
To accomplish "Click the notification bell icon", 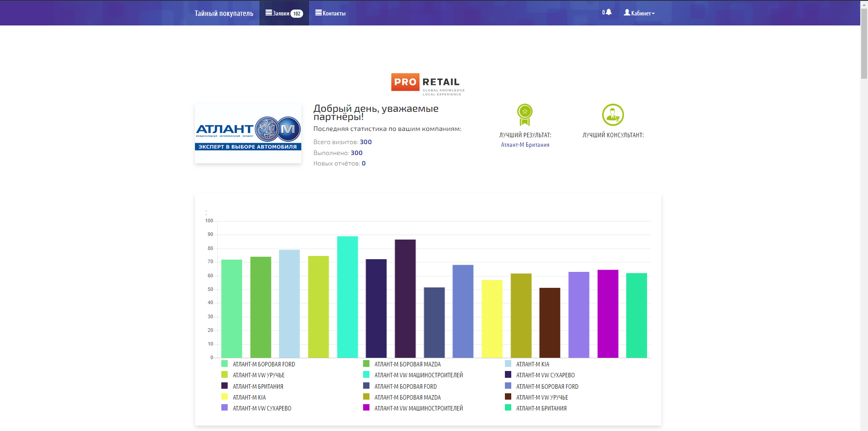I will [x=609, y=12].
